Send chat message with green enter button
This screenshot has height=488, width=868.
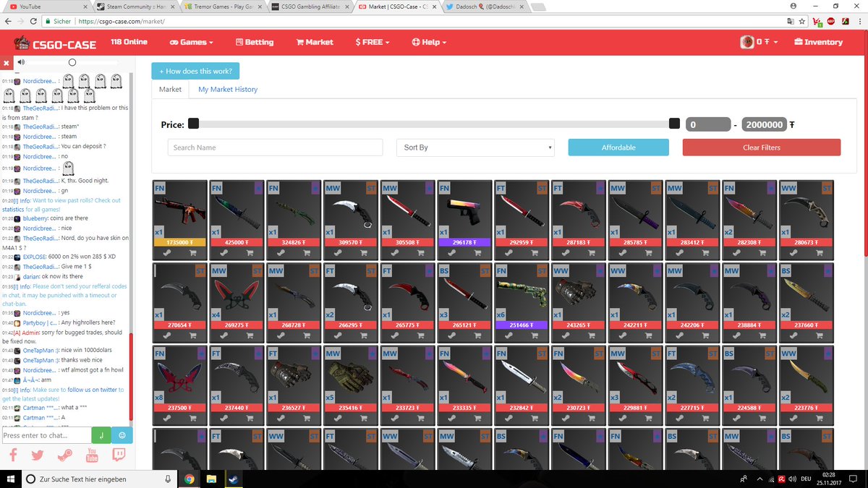pos(101,435)
